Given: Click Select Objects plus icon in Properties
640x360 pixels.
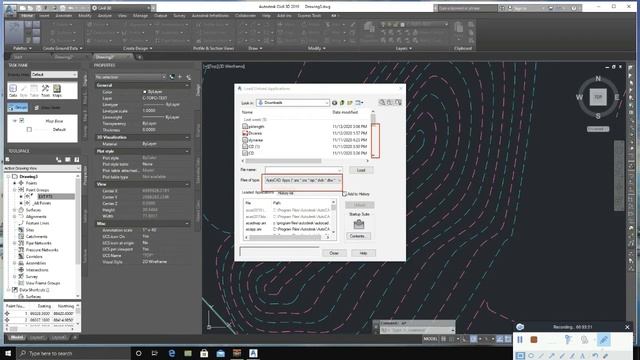Looking at the screenshot, I should (180, 77).
